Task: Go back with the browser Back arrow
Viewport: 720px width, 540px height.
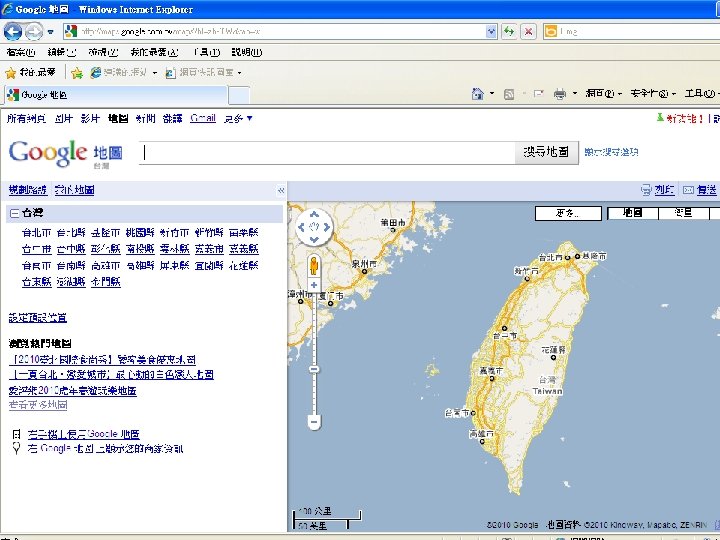Action: pyautogui.click(x=13, y=31)
